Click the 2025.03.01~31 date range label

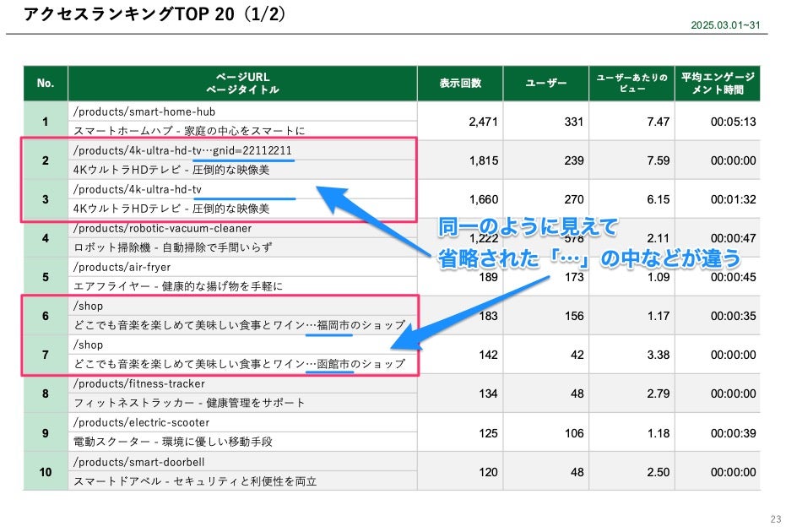724,25
